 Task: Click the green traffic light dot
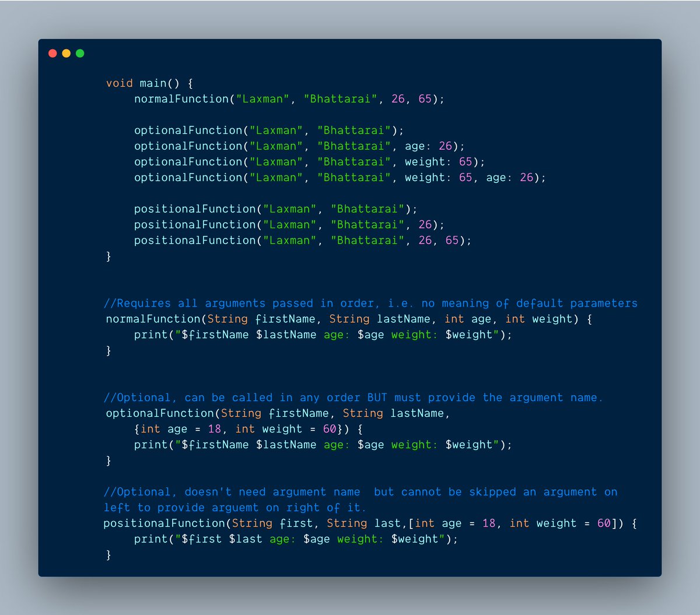tap(79, 53)
